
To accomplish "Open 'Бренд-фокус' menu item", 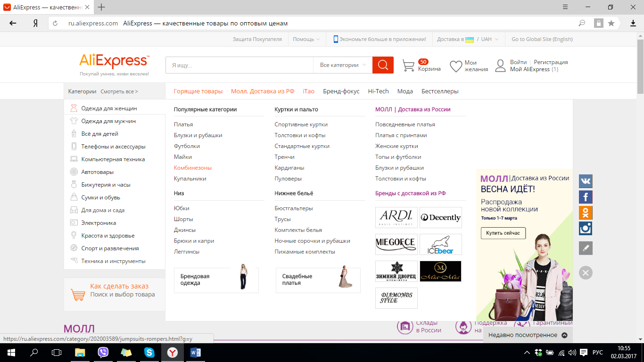I will (341, 91).
